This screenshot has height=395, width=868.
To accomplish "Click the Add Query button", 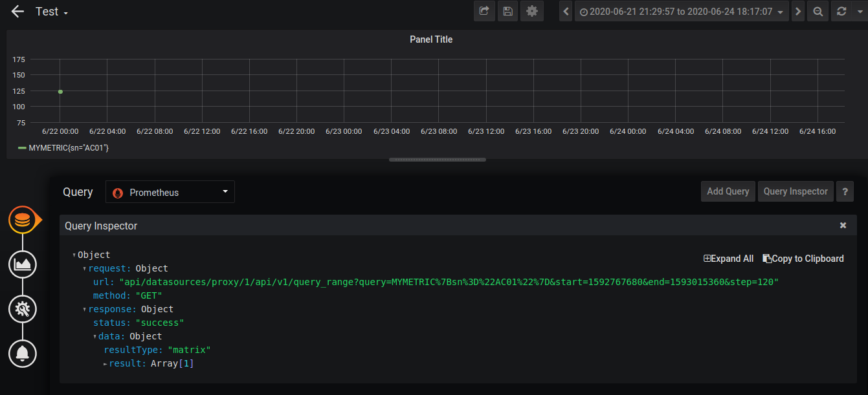I will click(728, 191).
